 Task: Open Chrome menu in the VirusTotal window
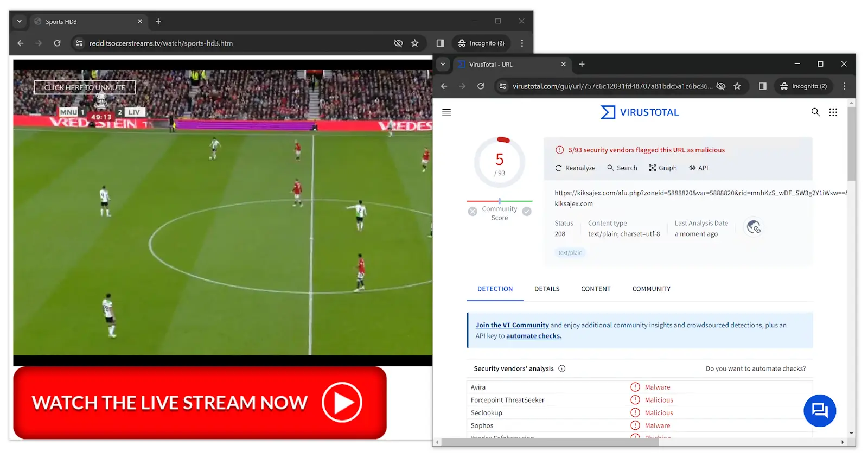844,86
